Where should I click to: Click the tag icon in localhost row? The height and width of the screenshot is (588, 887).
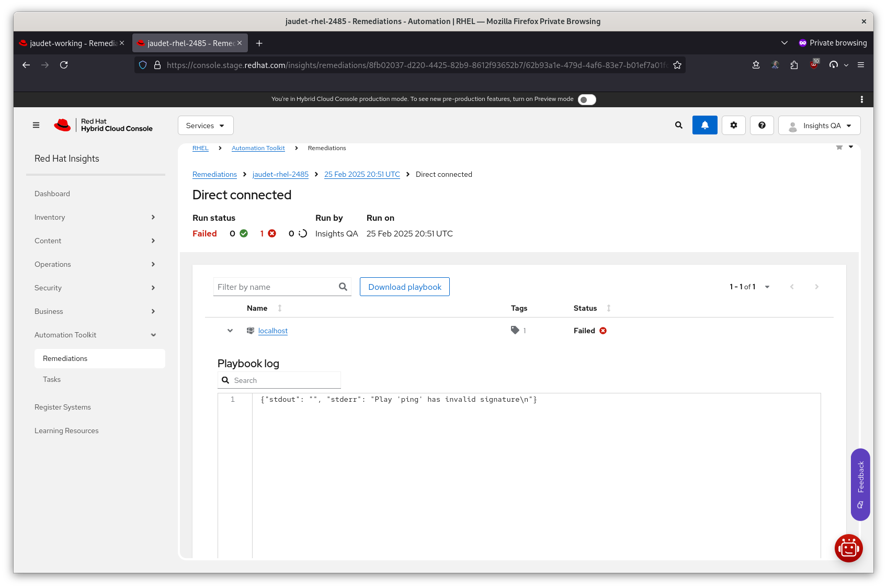(x=515, y=330)
